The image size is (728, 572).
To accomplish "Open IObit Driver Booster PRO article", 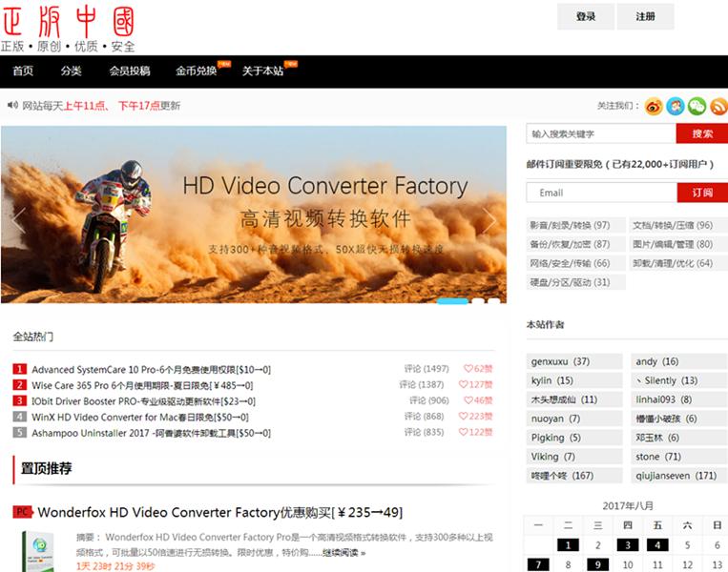I will point(143,401).
